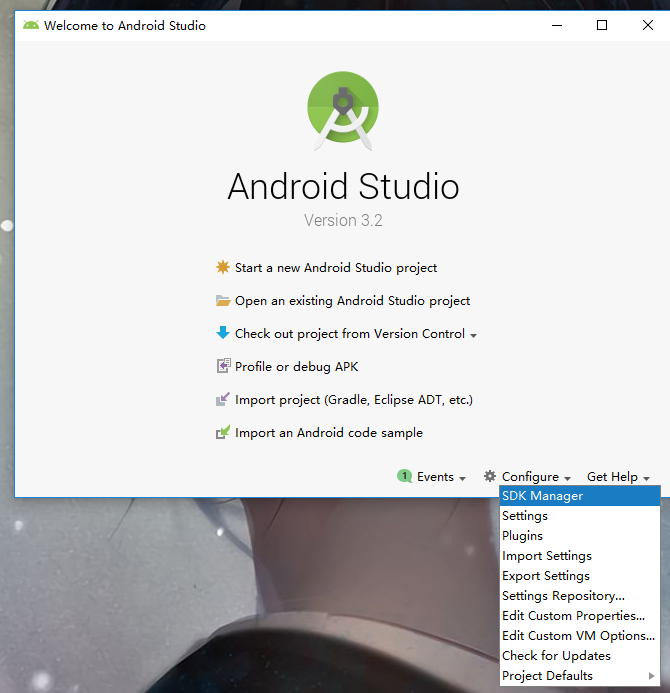Choose Profile or debug APK
670x693 pixels.
coord(297,367)
